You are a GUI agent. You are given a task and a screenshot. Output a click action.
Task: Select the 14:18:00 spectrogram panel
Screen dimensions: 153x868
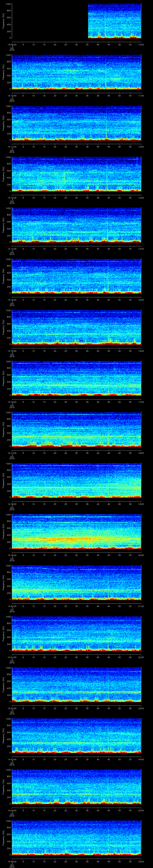coord(76,480)
